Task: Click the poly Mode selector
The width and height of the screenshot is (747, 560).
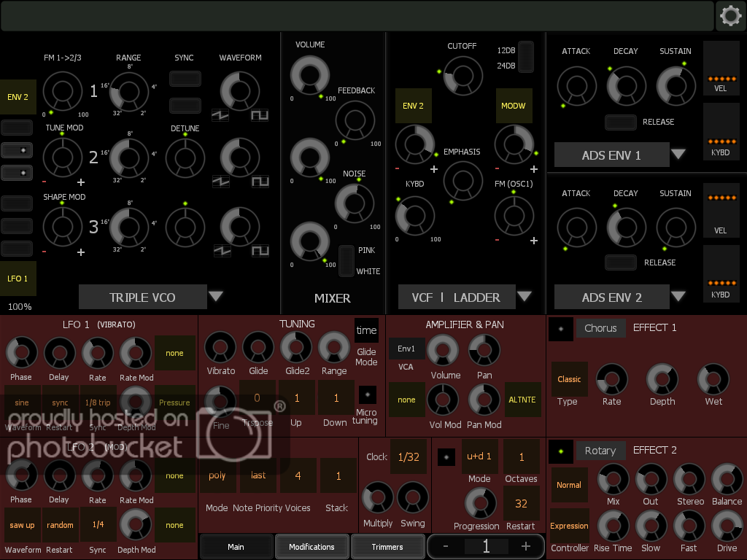Action: tap(217, 475)
